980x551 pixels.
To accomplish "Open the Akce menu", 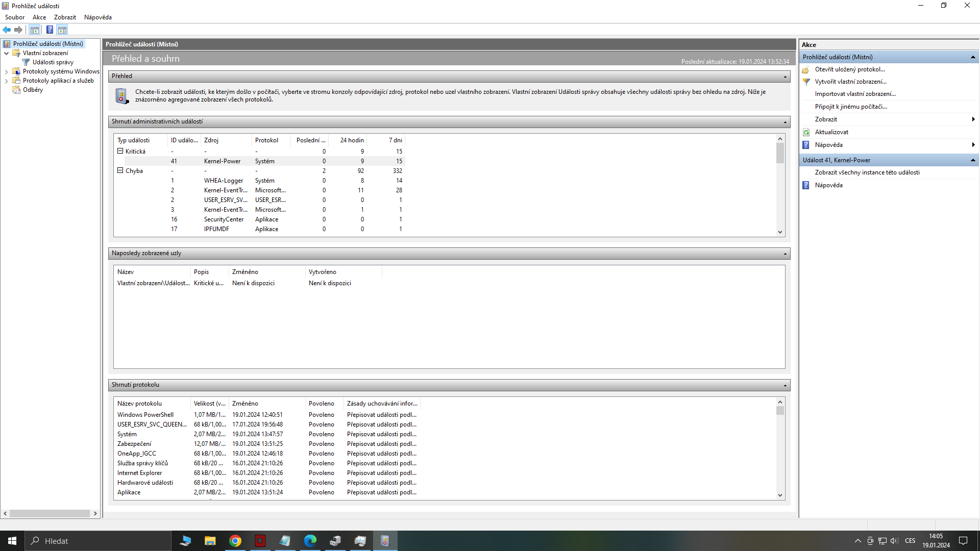I will click(x=39, y=17).
